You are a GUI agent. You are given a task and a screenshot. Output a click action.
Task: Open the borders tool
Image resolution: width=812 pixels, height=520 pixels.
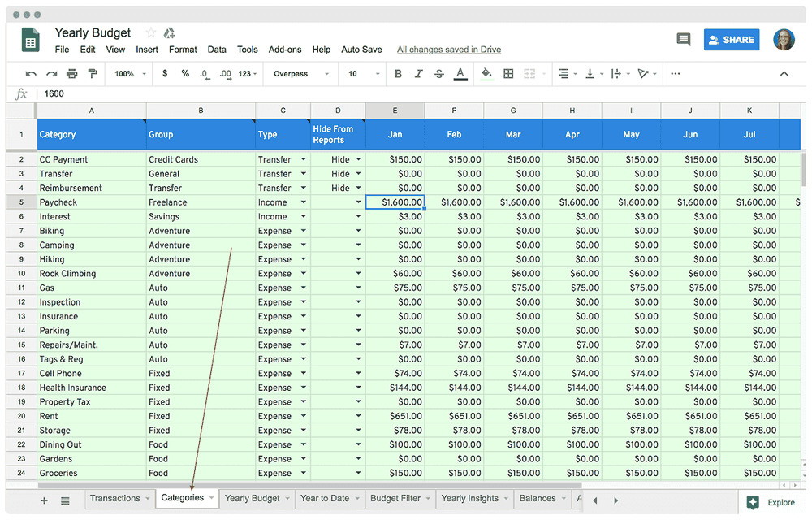(x=510, y=73)
